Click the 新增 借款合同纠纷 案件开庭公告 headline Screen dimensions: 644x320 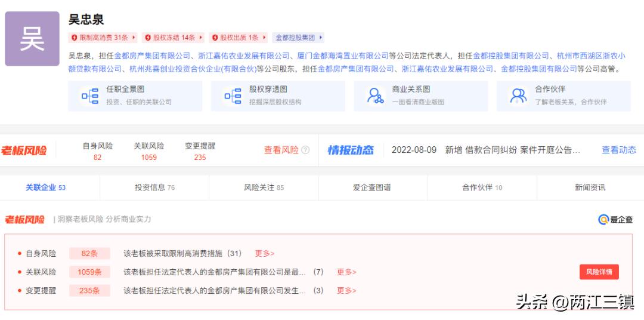pyautogui.click(x=513, y=150)
